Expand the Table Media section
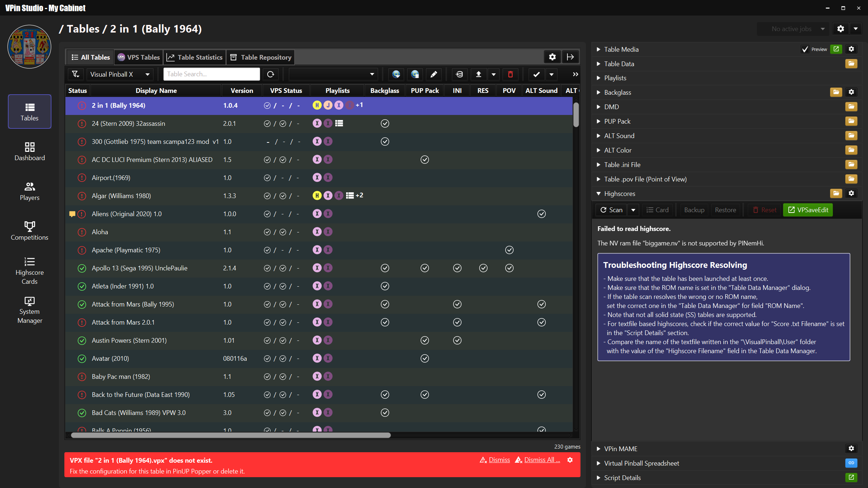868x488 pixels. [x=599, y=49]
